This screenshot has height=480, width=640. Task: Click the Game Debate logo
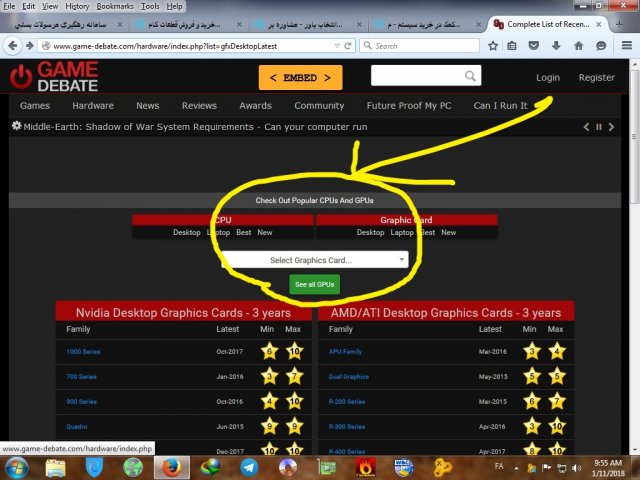click(x=55, y=76)
